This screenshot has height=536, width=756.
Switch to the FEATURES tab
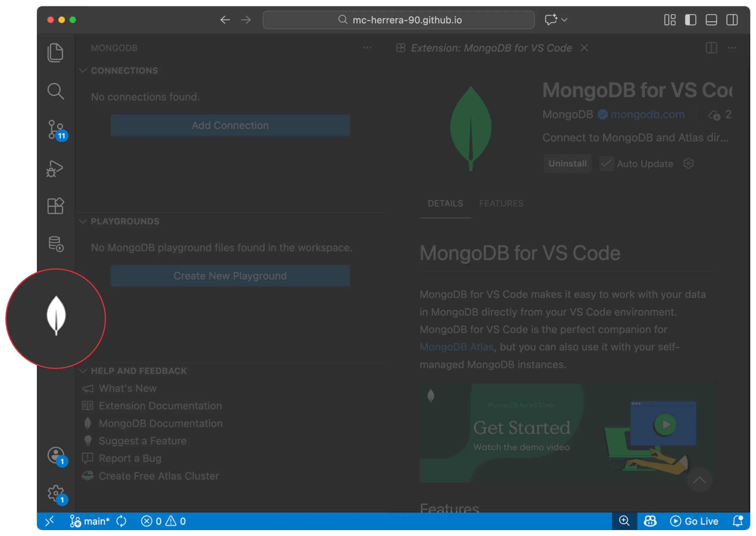[501, 203]
